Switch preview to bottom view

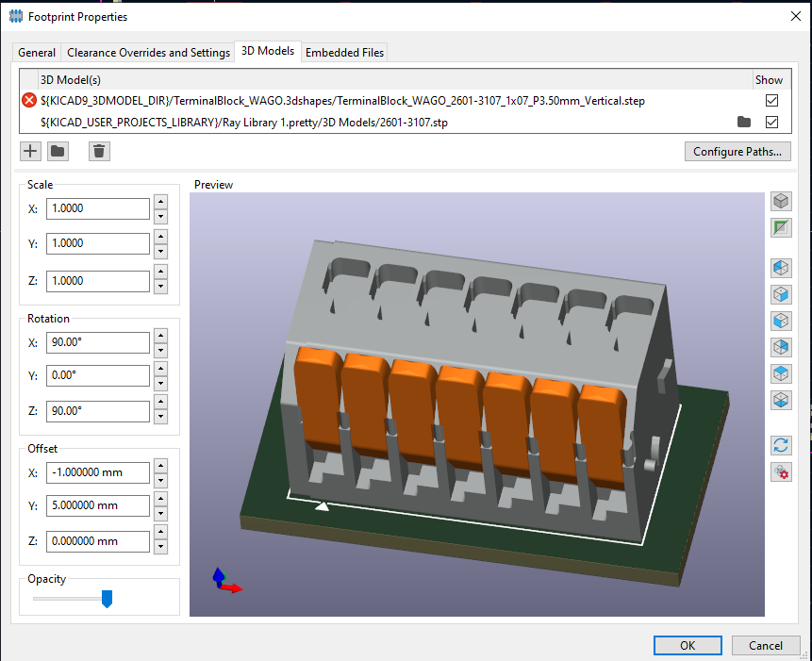(x=781, y=401)
